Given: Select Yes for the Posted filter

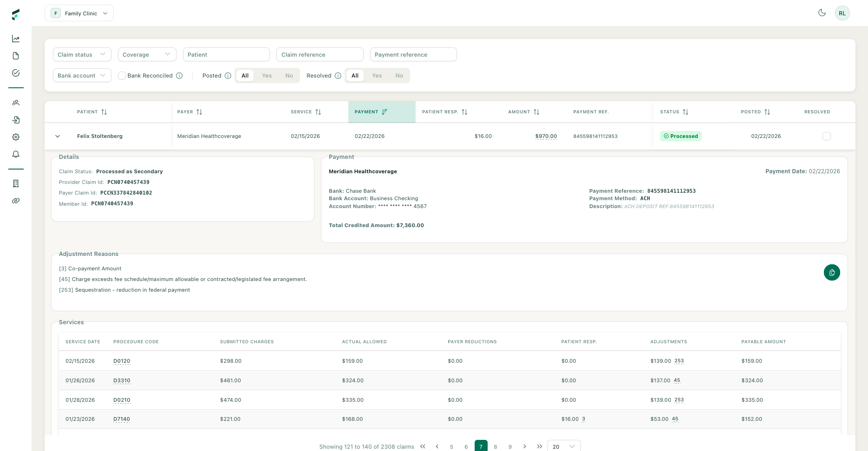Looking at the screenshot, I should [267, 75].
